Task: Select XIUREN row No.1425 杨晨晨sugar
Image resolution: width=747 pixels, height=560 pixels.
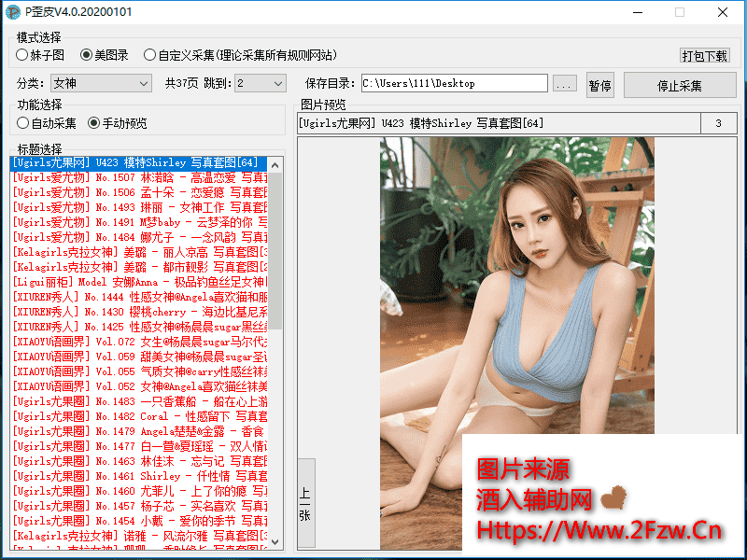Action: pos(138,327)
